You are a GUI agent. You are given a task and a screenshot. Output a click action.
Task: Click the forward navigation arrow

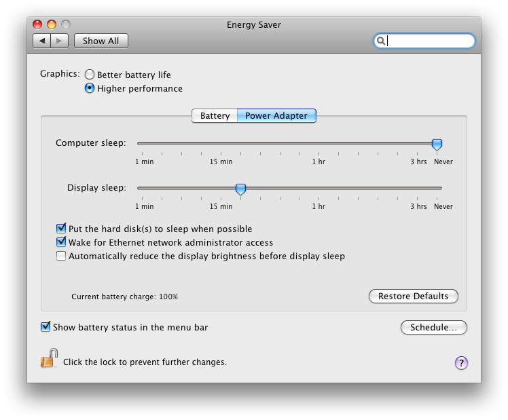[x=59, y=41]
